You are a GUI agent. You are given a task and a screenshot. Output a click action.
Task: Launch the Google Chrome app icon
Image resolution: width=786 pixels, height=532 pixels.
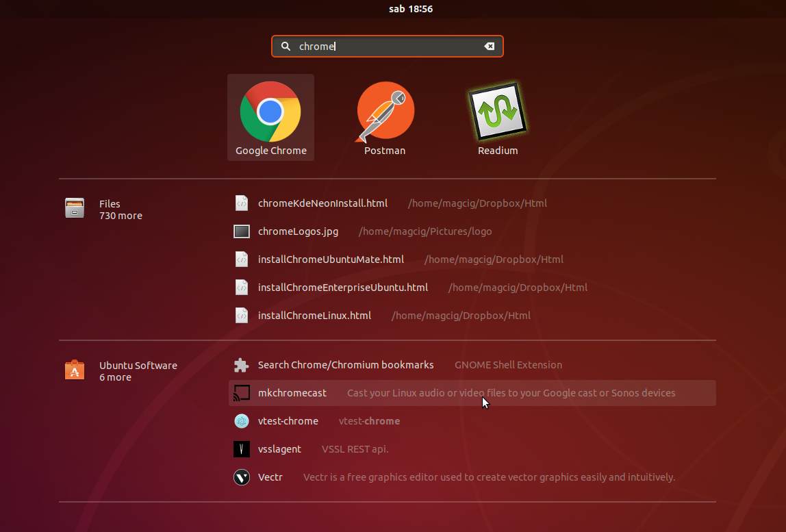click(x=270, y=112)
